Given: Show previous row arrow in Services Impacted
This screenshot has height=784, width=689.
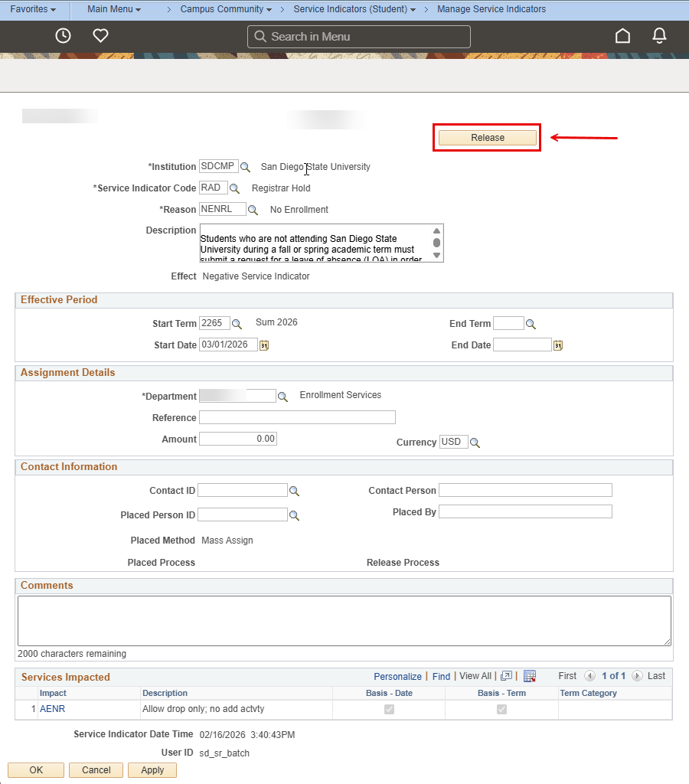Looking at the screenshot, I should coord(590,676).
